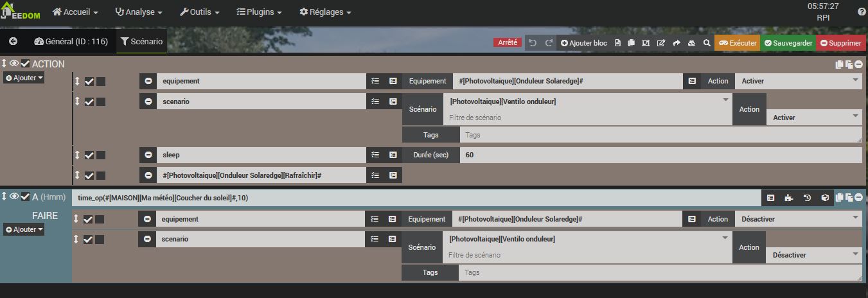Open Action dropdown showing Désactiver for equipement
The width and height of the screenshot is (868, 298).
(x=799, y=219)
